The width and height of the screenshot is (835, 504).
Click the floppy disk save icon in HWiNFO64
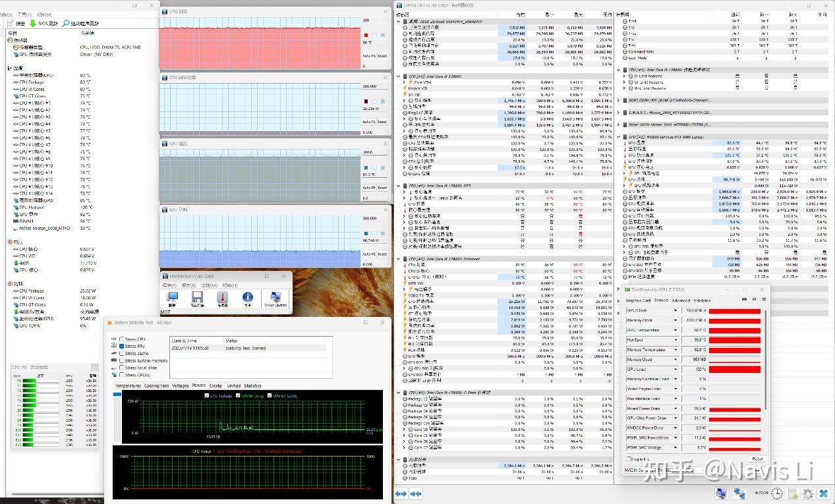coord(197,297)
